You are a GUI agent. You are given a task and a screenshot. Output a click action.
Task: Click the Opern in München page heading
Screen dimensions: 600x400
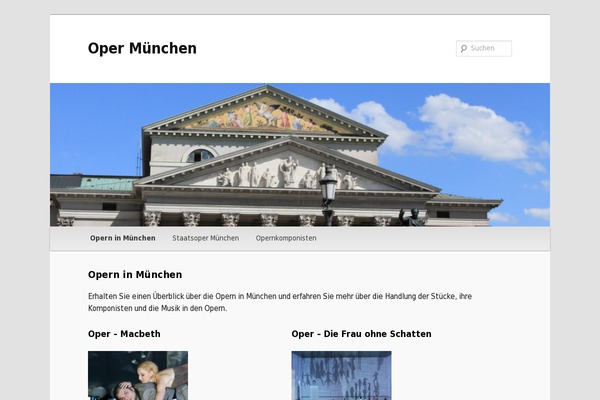(135, 274)
